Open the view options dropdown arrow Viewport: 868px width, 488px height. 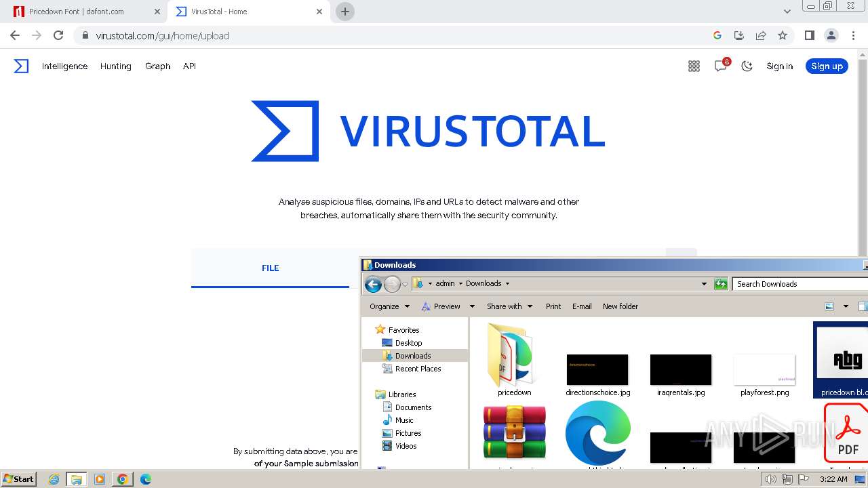[x=846, y=306]
